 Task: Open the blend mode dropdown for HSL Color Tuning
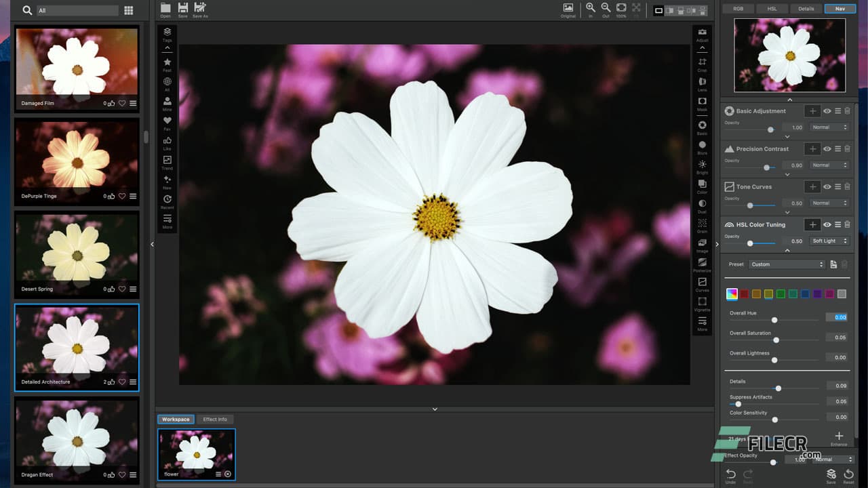(828, 241)
